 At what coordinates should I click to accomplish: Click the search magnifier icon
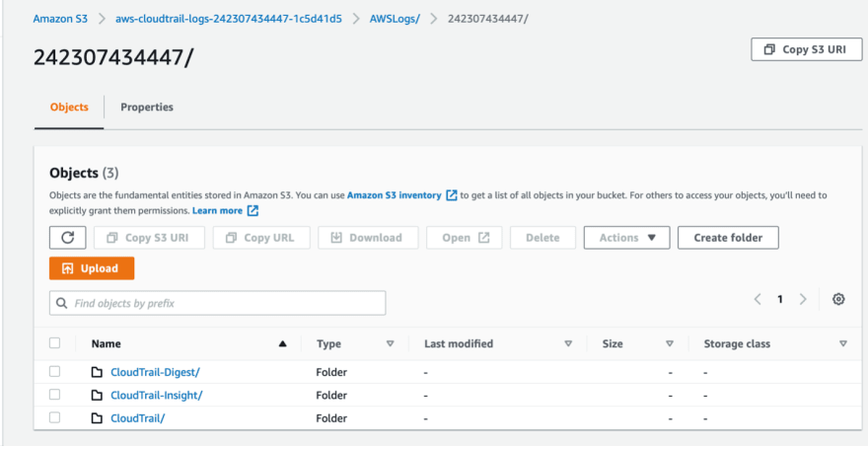61,303
